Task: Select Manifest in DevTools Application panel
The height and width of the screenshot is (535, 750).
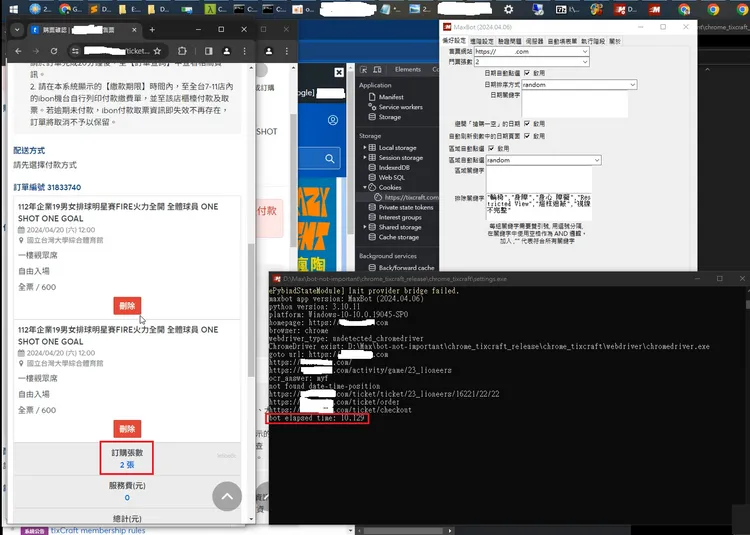Action: click(386, 97)
